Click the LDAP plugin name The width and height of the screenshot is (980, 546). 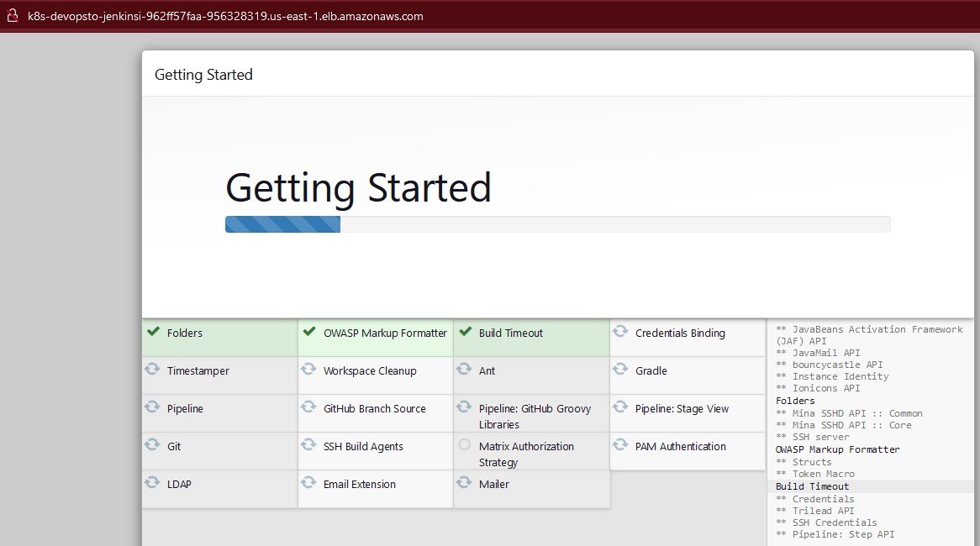point(179,484)
